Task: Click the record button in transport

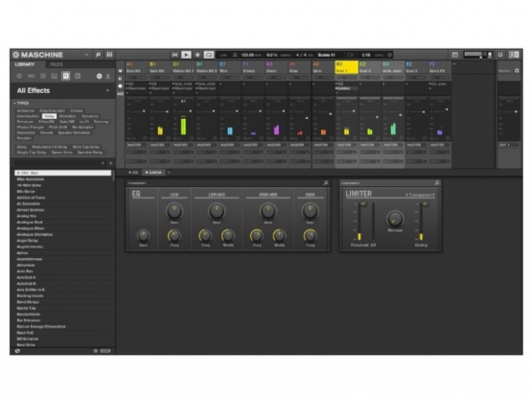Action: coord(197,55)
